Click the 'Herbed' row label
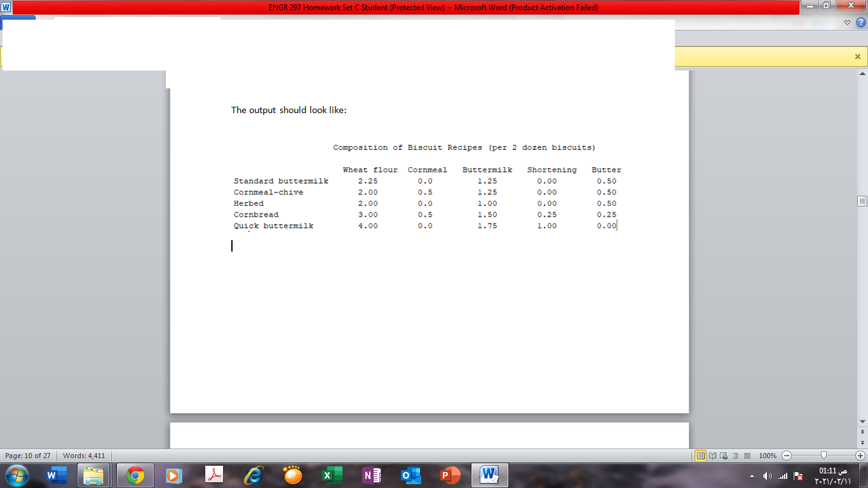868x488 pixels. click(x=248, y=203)
